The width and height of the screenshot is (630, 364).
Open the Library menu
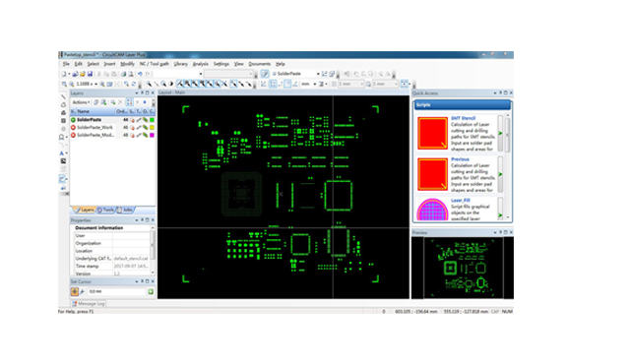click(181, 64)
